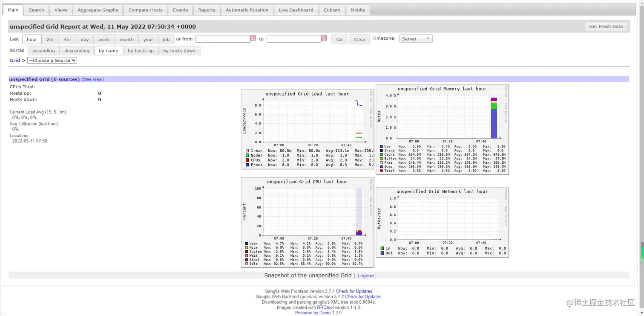Select the day time range
Viewport: 644px width, 316px height.
85,39
